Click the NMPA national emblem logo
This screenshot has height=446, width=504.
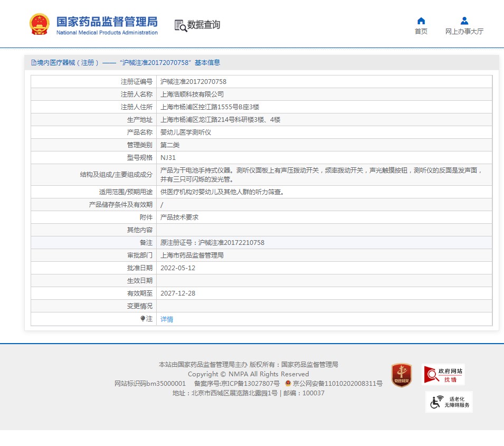[40, 24]
